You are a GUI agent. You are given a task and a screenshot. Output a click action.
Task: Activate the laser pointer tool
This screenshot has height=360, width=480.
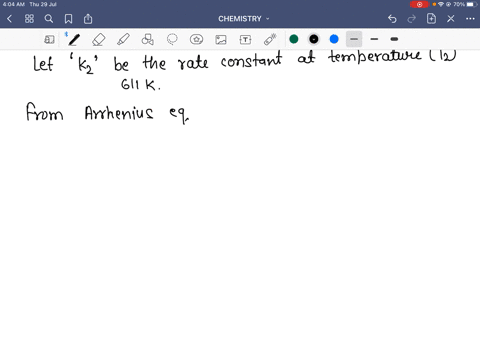tap(270, 39)
